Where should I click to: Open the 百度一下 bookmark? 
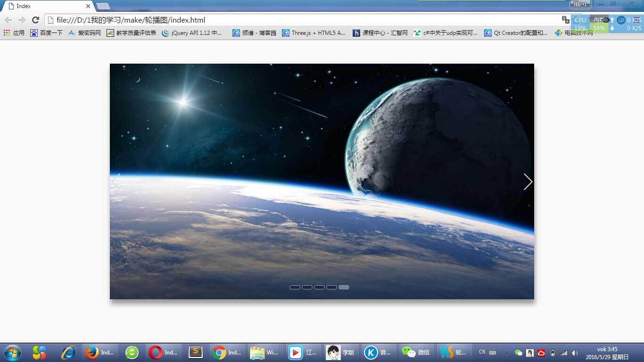pyautogui.click(x=46, y=33)
